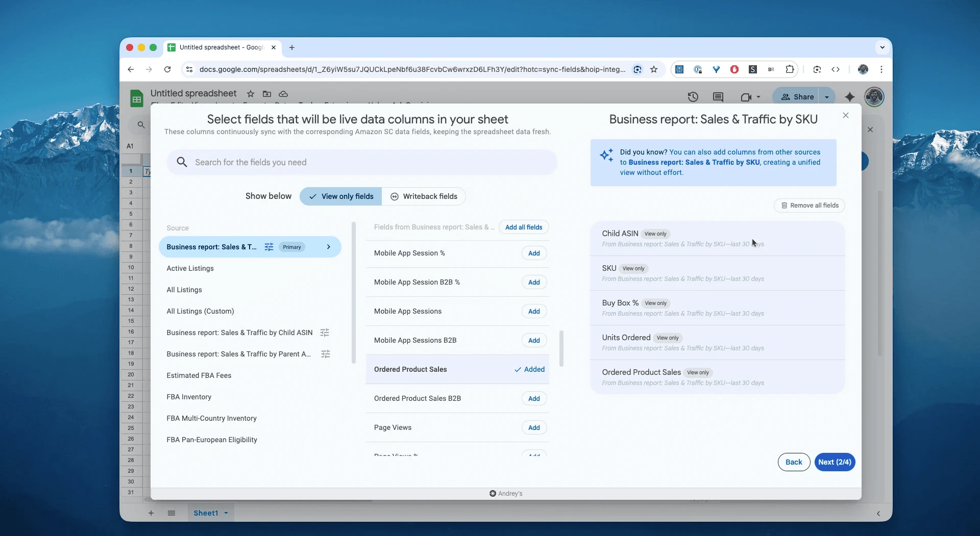
Task: Click the right panel vertical scrollbar
Action: point(879,273)
